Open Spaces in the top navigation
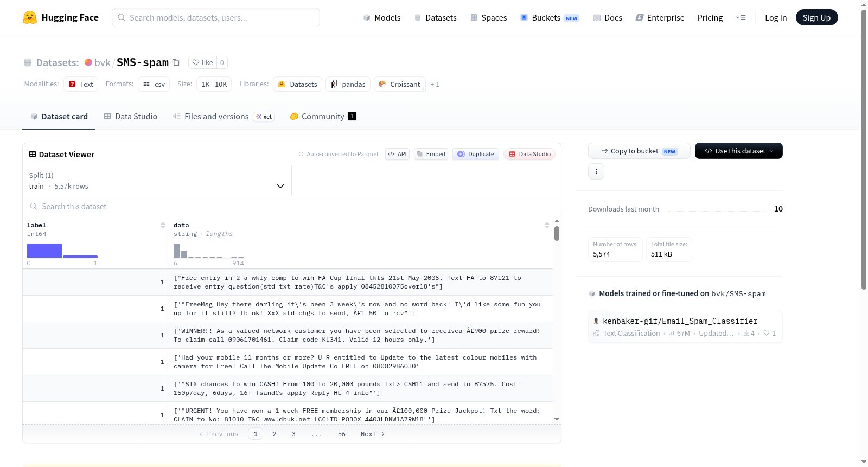Image resolution: width=868 pixels, height=467 pixels. 488,17
